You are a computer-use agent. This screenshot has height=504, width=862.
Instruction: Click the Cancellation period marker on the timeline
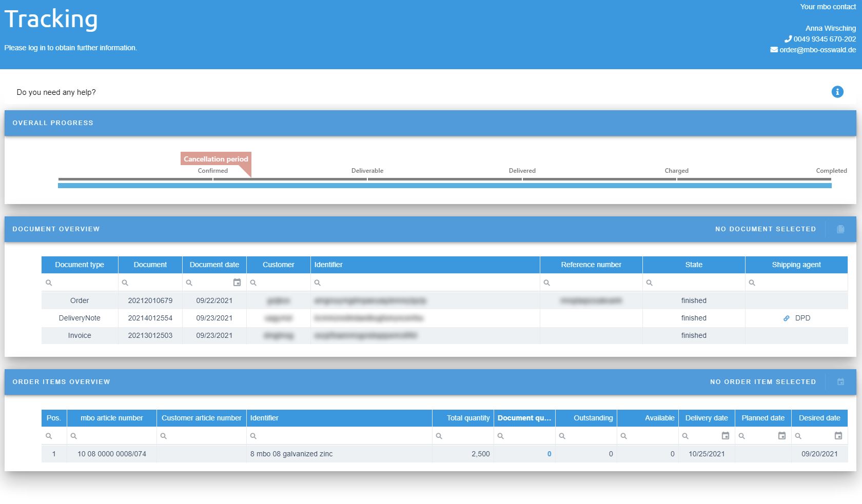215,159
